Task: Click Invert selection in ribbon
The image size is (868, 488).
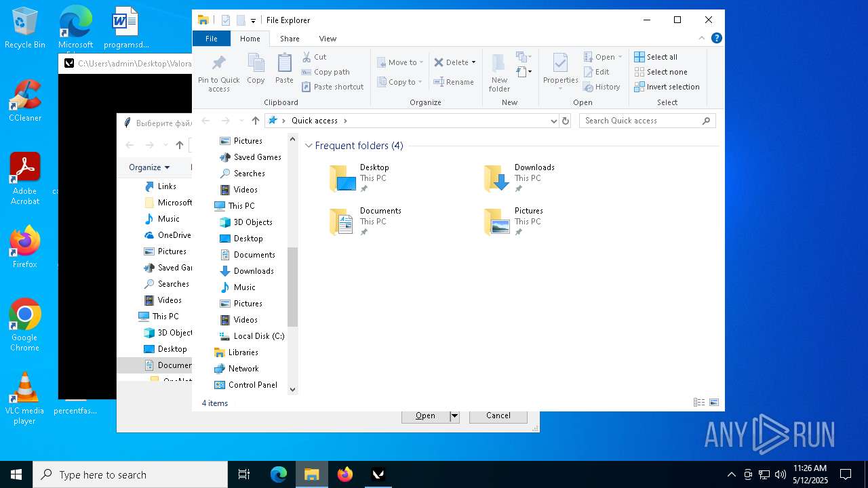Action: click(667, 87)
